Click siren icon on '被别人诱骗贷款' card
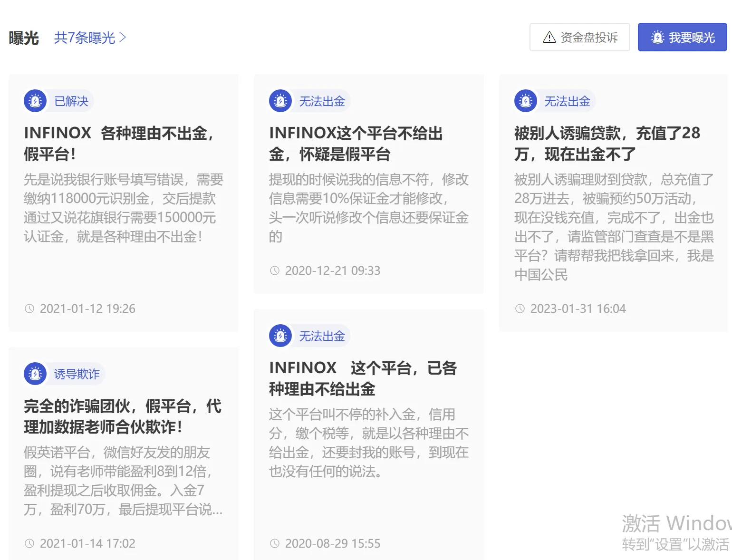The width and height of the screenshot is (732, 560). (526, 101)
